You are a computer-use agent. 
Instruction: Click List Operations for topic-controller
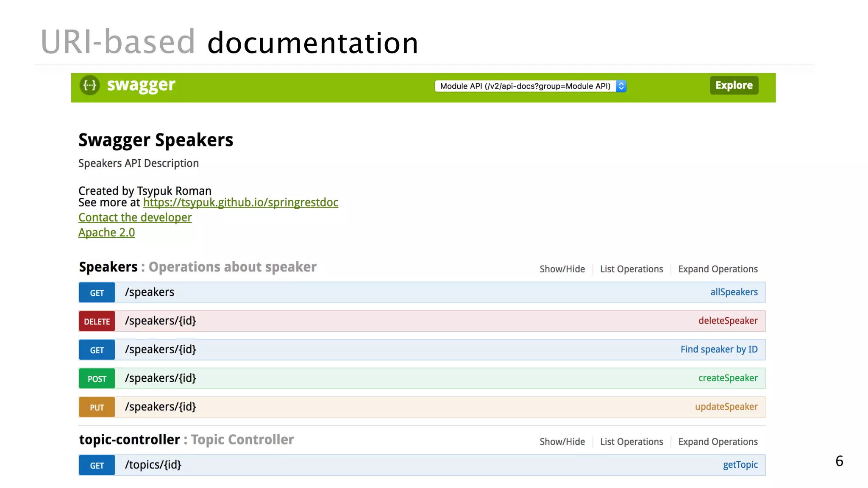coord(632,442)
